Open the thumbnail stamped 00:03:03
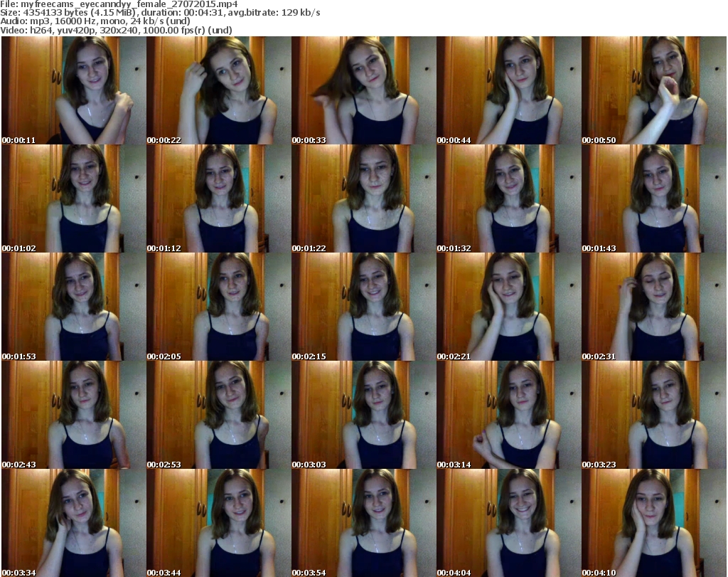This screenshot has width=728, height=577. click(x=363, y=415)
